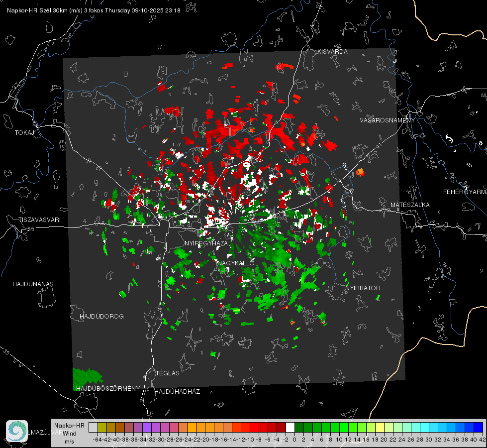Select the NYÍRBÁTOR town label
Image resolution: width=487 pixels, height=448 pixels.
pos(363,288)
